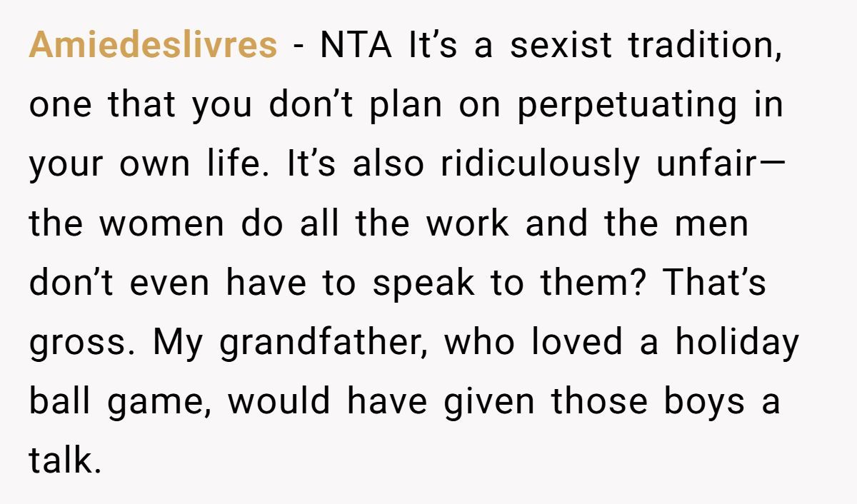Viewport: 857px width, 504px height.
Task: Click the word "gross"
Action: pos(79,343)
